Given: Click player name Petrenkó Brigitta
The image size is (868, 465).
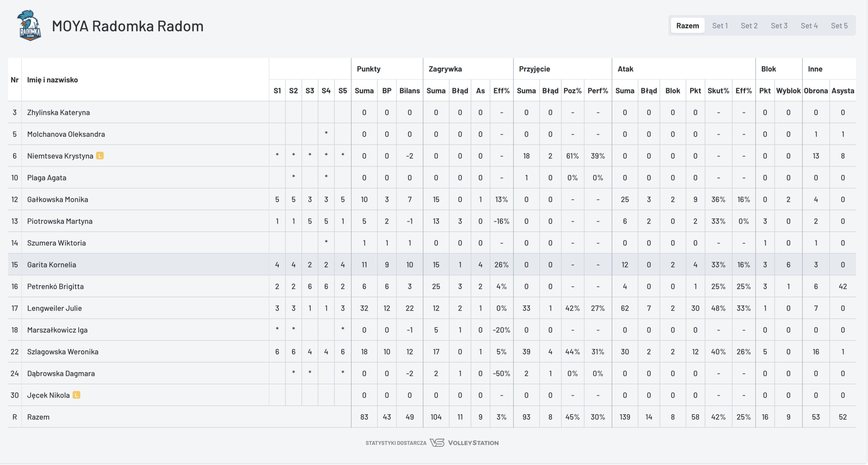Looking at the screenshot, I should (55, 286).
